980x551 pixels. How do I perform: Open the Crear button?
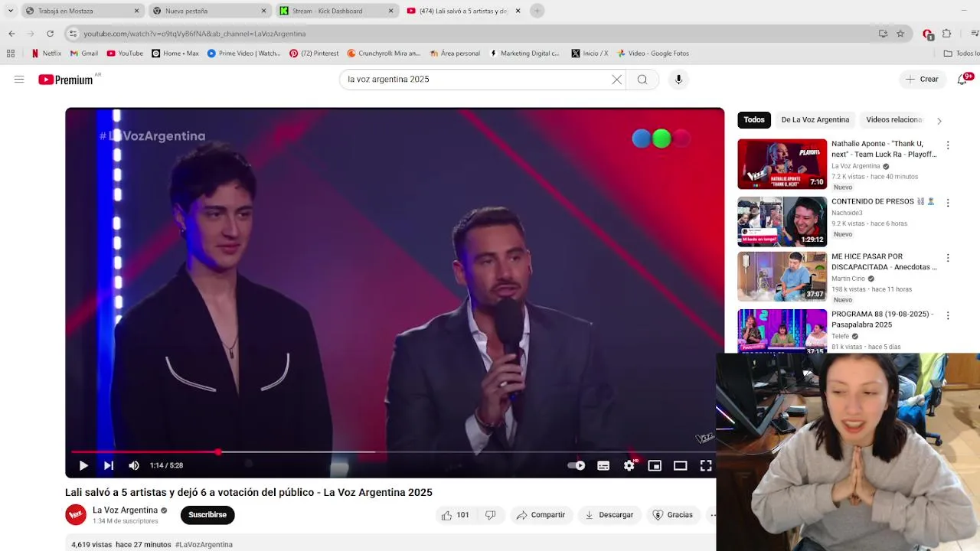tap(922, 79)
